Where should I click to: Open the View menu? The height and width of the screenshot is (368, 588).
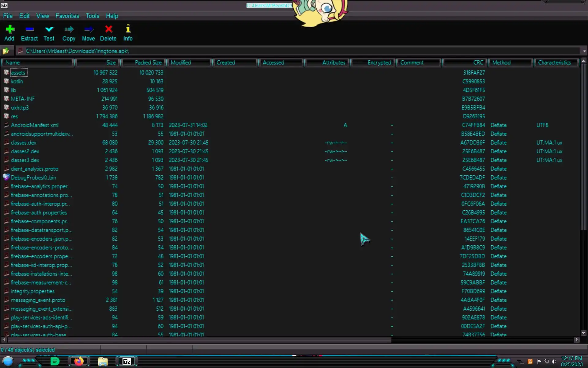pyautogui.click(x=43, y=16)
